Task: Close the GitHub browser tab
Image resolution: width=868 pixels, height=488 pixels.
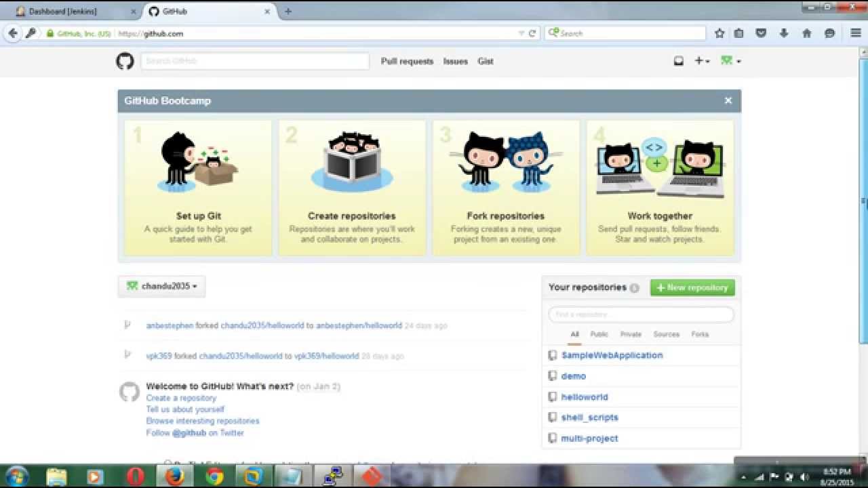Action: (x=267, y=12)
